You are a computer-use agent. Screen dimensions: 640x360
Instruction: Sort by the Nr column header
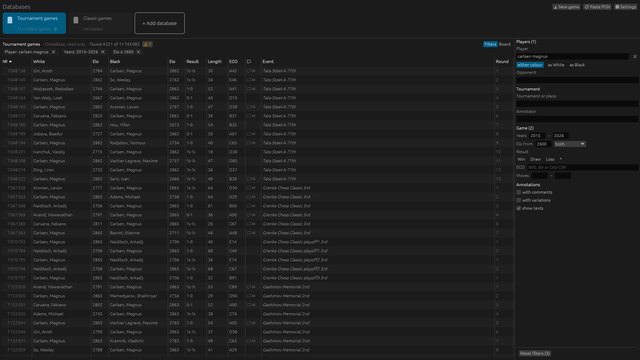pyautogui.click(x=7, y=62)
